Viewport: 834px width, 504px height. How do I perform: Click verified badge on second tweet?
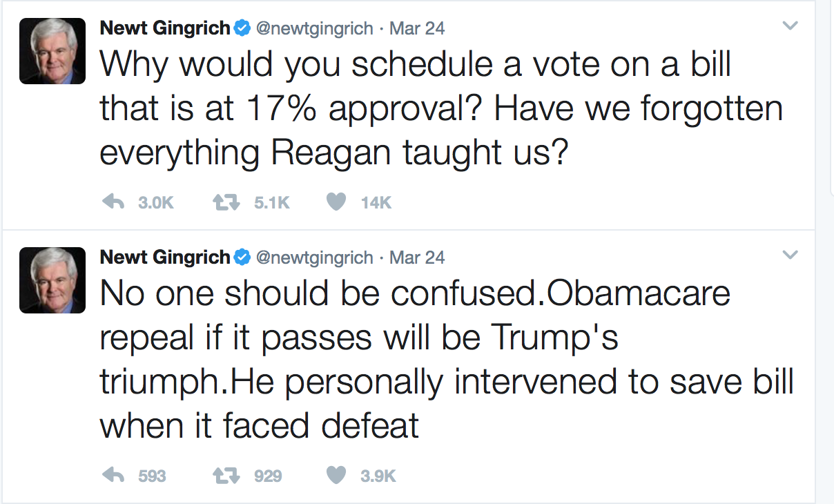(x=242, y=258)
